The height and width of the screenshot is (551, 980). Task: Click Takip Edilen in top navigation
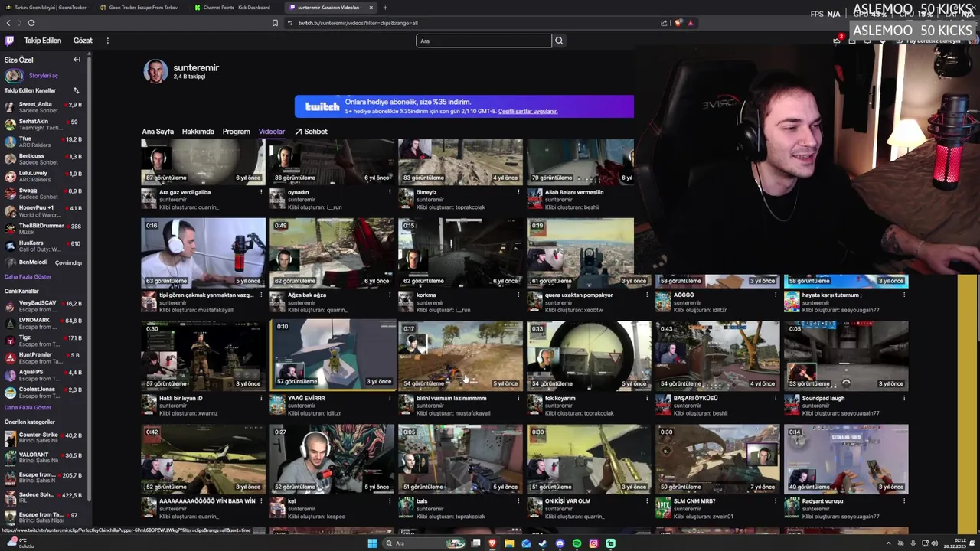[42, 41]
